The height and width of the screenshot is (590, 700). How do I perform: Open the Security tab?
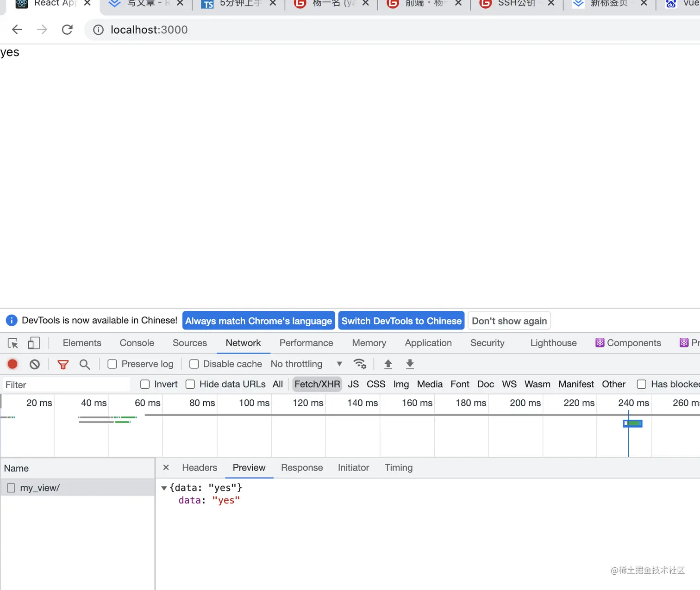point(487,343)
